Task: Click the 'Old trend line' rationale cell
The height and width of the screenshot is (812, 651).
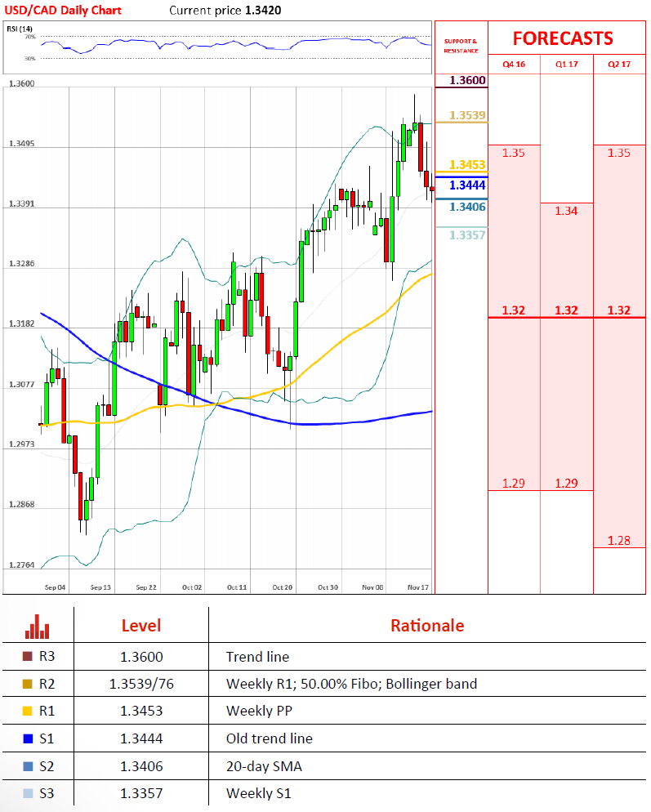Action: (270, 738)
